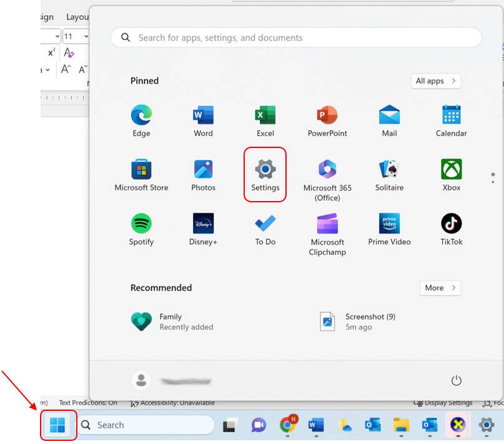
Task: Launch Spotify
Action: [141, 229]
